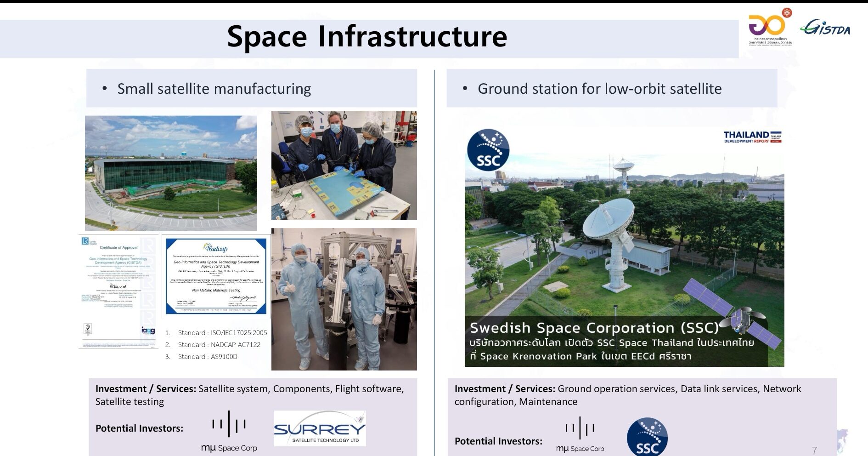Select Investment text about Satellite system, Components

point(250,395)
